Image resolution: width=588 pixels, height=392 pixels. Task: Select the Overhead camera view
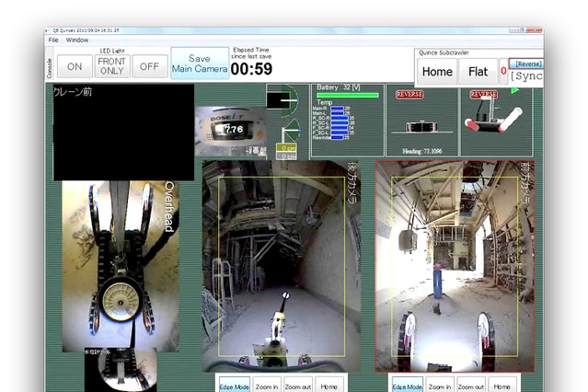point(121,266)
